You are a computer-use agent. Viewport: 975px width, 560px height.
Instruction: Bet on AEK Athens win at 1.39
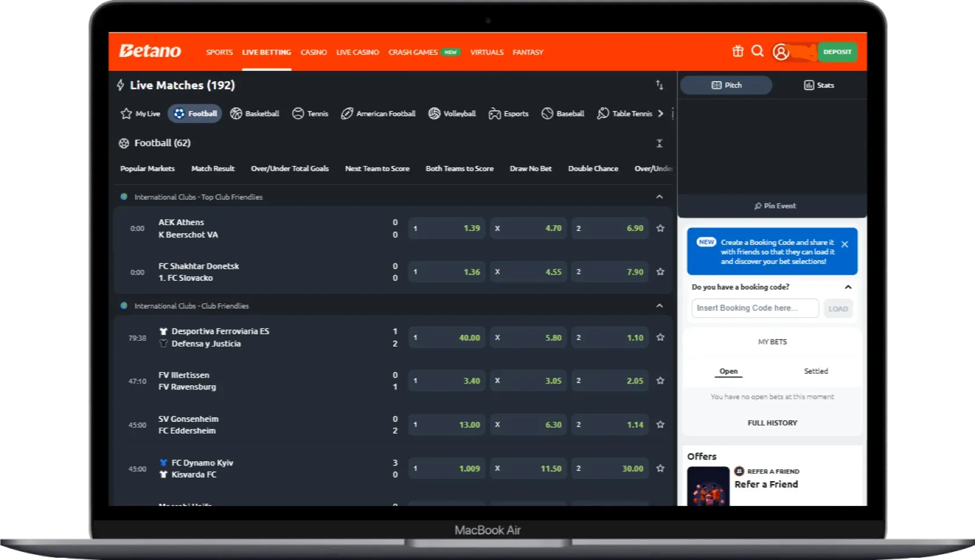447,229
